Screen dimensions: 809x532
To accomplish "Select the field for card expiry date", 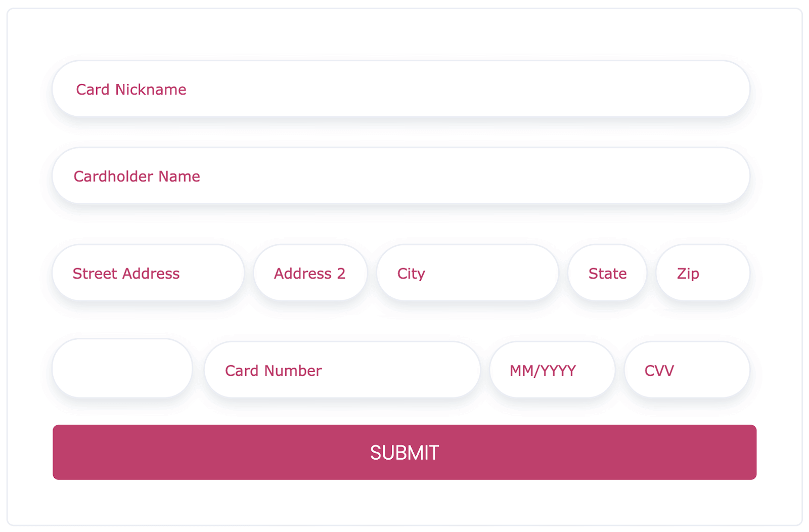I will coord(552,370).
